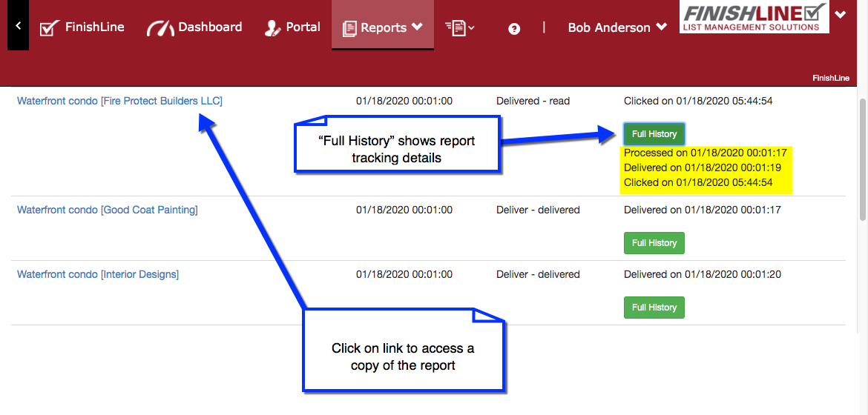Go to the Dashboard menu item
868x415 pixels.
click(210, 27)
